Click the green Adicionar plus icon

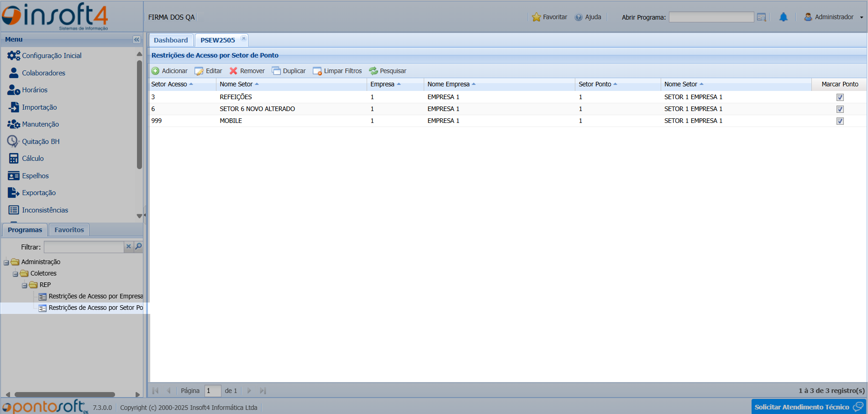click(155, 71)
